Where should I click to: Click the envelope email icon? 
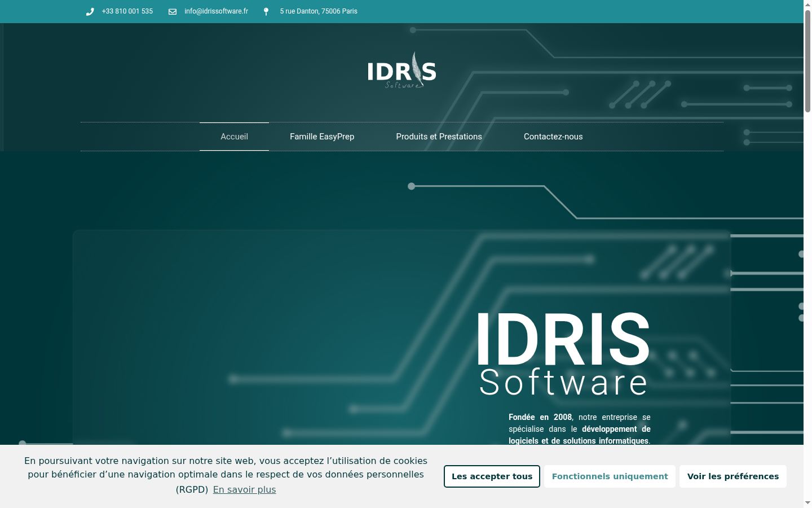tap(173, 11)
